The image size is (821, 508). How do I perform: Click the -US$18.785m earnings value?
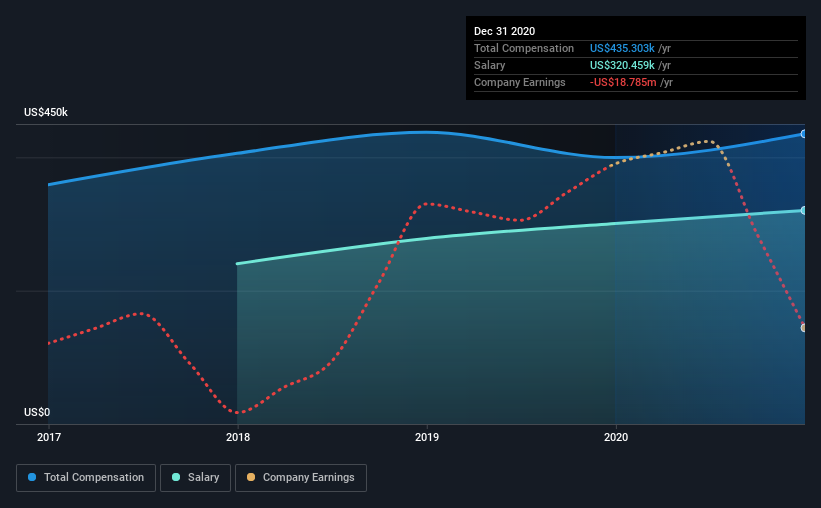tap(623, 83)
